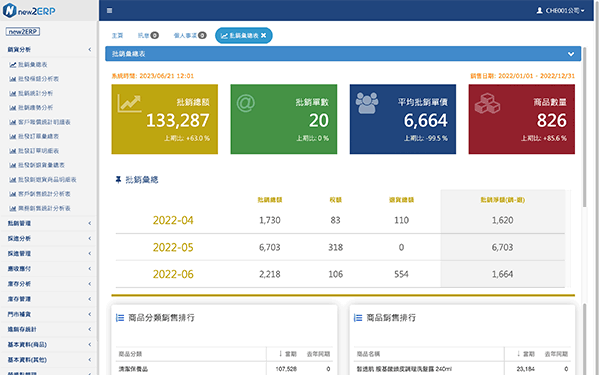Click the stacked boxes icon on the red card

click(x=487, y=103)
